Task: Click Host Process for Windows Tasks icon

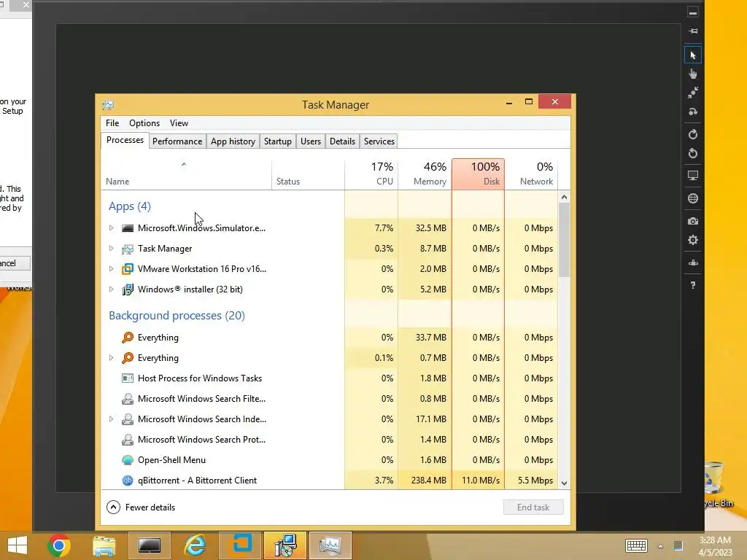Action: coord(127,378)
